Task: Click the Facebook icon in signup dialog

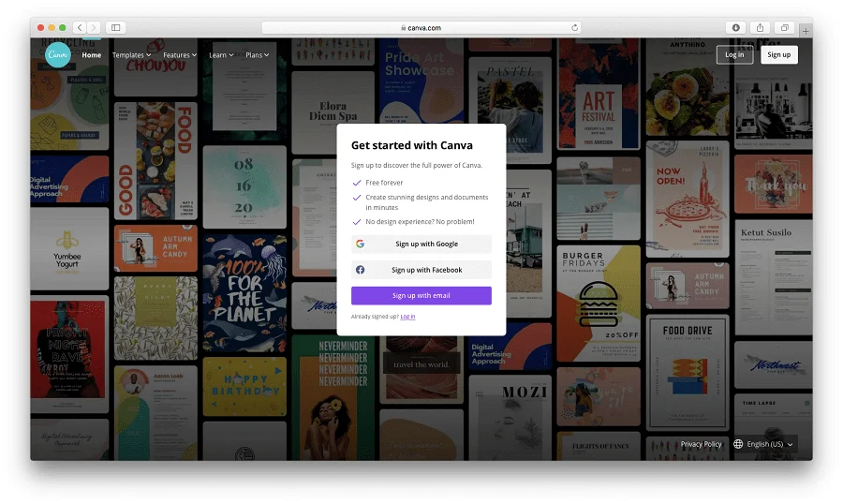Action: click(x=360, y=270)
